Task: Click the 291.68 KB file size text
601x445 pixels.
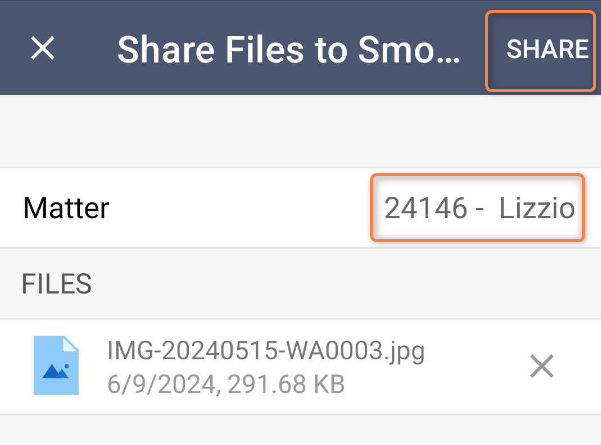Action: [x=286, y=384]
